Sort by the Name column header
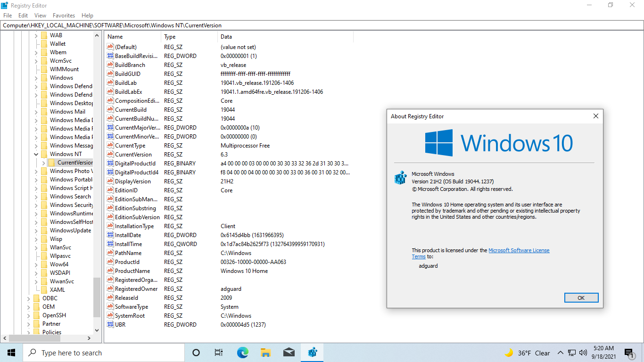Screen dimensions: 644x362 (x=133, y=37)
